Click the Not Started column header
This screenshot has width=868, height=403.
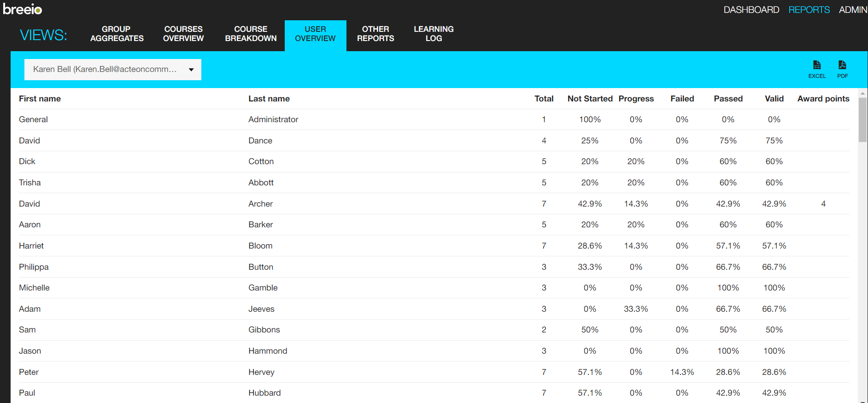(590, 99)
